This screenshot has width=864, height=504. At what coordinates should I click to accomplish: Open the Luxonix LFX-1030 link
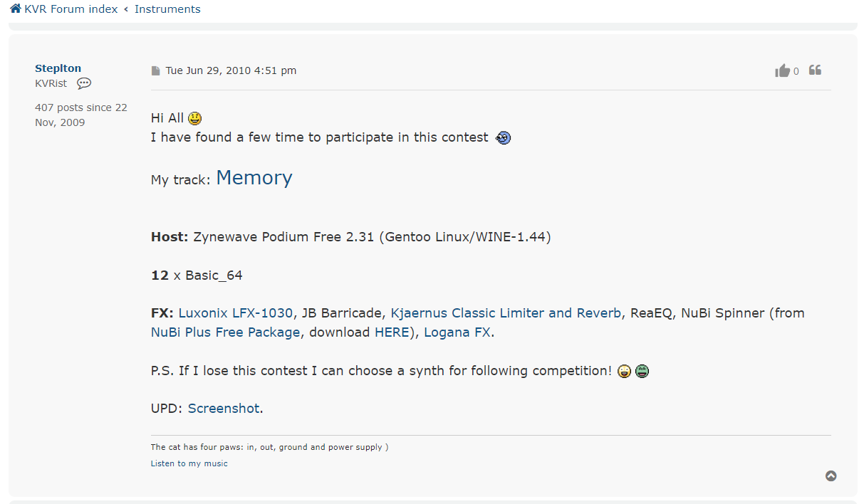pyautogui.click(x=235, y=313)
